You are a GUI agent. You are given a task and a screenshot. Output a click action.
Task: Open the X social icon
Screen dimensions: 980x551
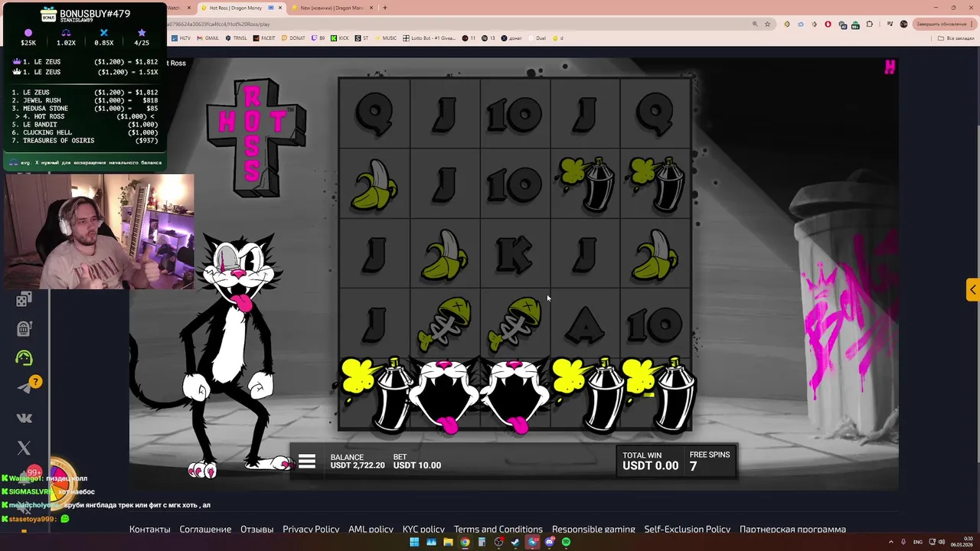pyautogui.click(x=24, y=448)
